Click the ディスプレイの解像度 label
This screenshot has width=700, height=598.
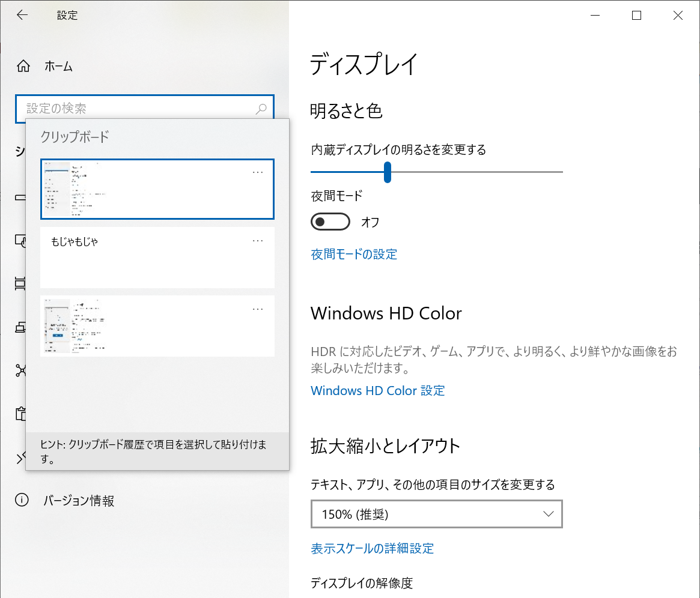point(362,583)
